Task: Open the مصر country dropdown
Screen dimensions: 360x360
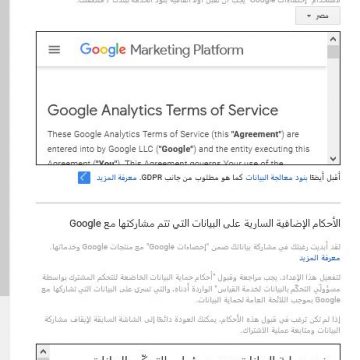Action: 317,16
